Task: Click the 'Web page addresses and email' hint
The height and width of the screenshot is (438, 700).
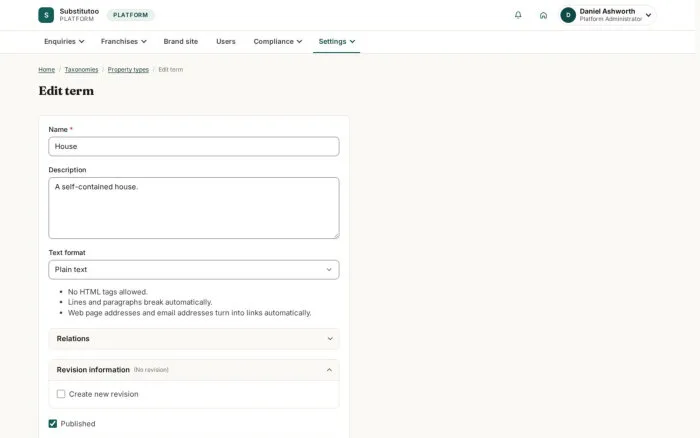Action: tap(189, 313)
